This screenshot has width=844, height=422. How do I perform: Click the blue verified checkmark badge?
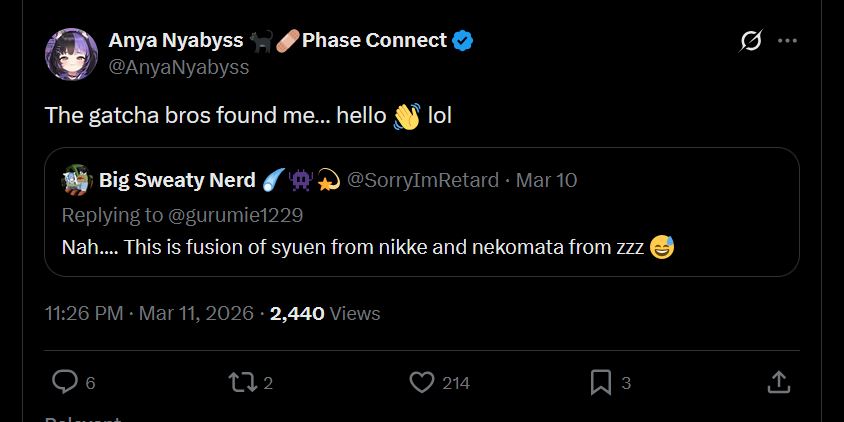(x=463, y=41)
